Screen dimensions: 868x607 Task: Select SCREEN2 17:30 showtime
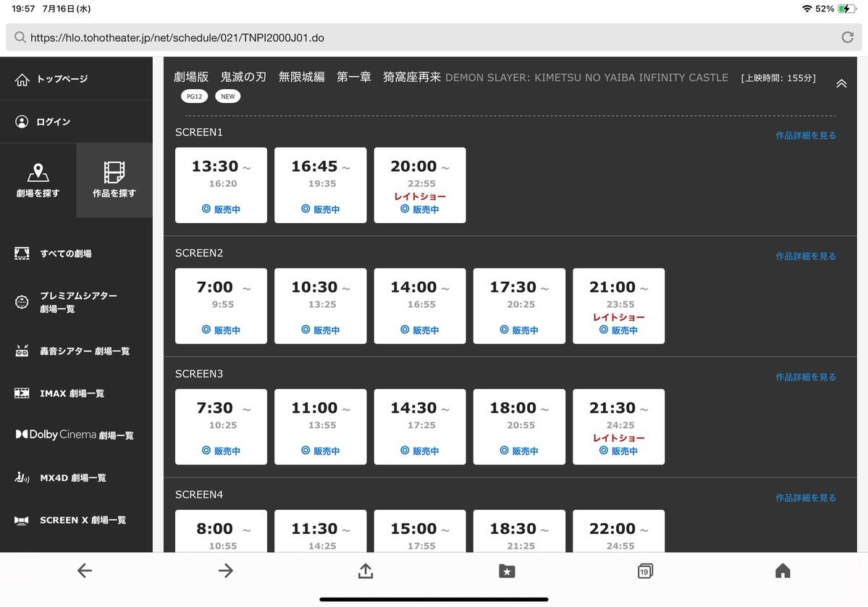click(x=519, y=306)
